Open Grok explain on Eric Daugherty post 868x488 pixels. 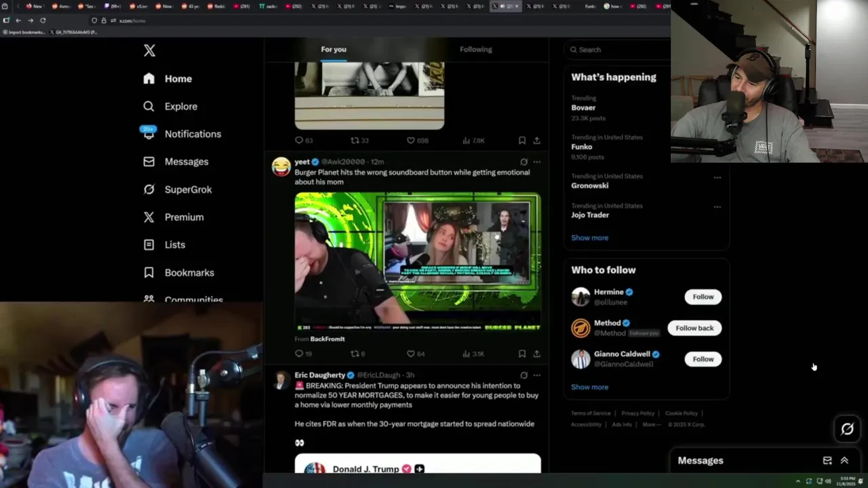coord(524,375)
